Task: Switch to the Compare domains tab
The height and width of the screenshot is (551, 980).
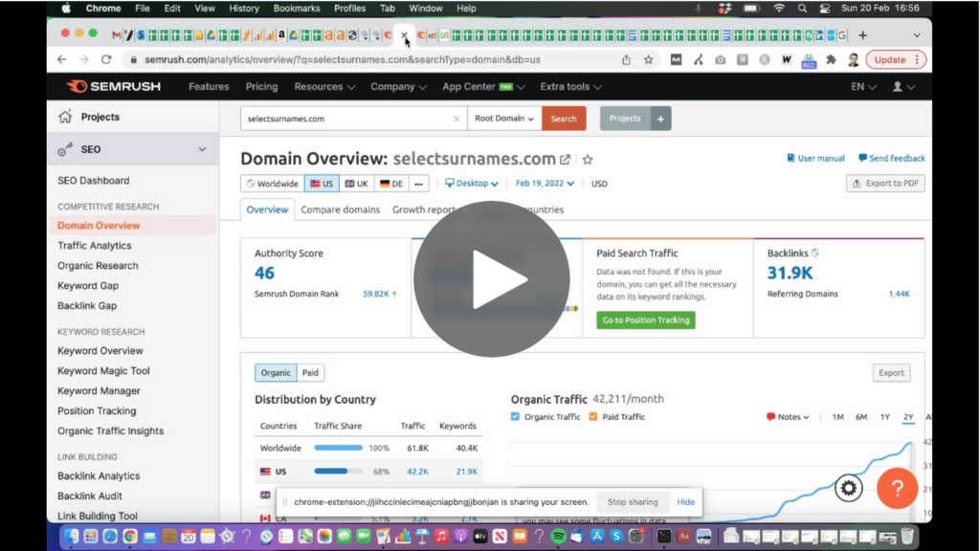Action: (340, 209)
